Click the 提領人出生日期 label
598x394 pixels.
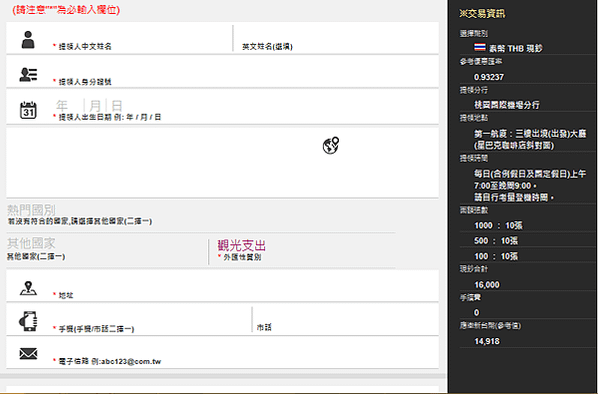pyautogui.click(x=109, y=117)
